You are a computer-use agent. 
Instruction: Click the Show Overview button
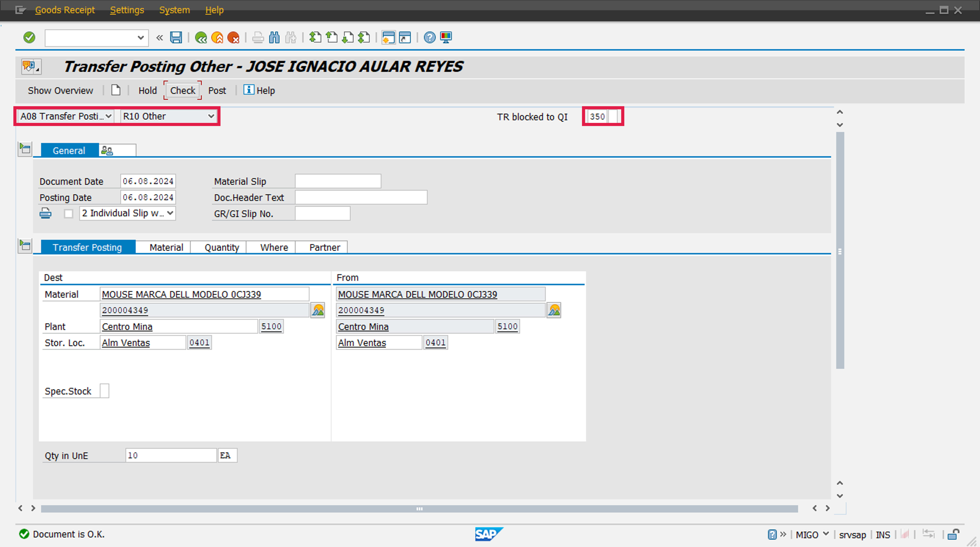point(60,91)
